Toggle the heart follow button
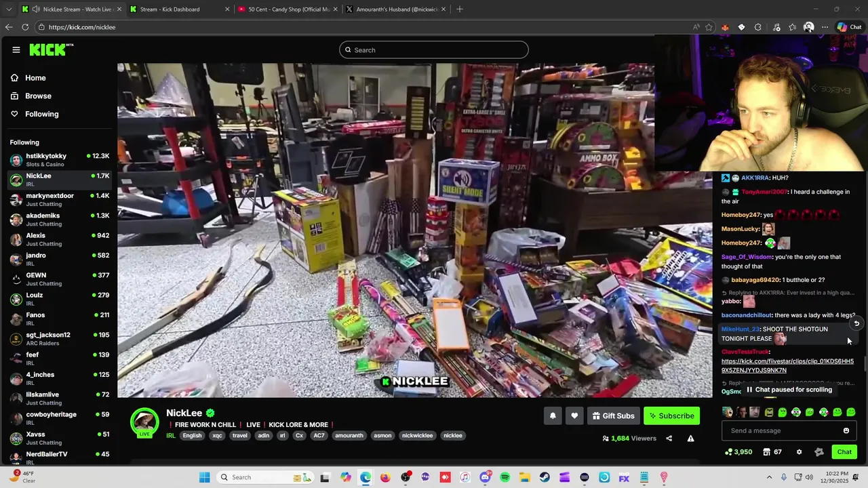The height and width of the screenshot is (488, 868). 574,415
